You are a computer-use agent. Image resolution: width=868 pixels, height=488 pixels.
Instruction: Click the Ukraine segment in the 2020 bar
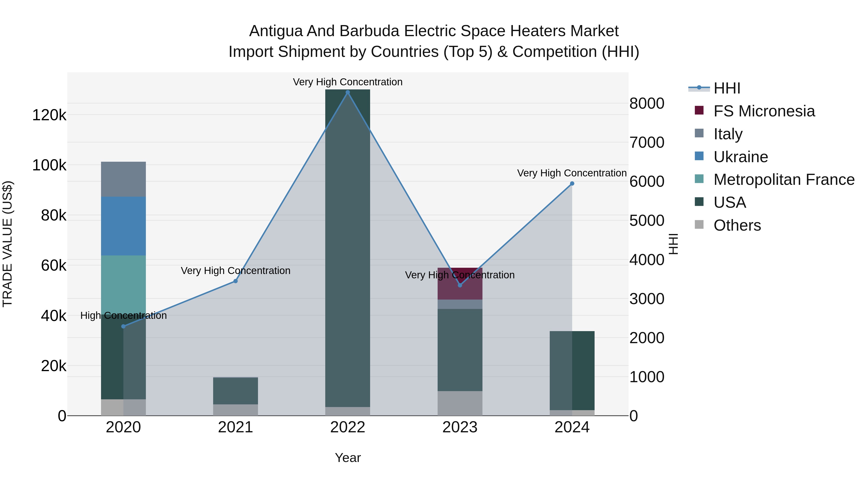pos(123,226)
